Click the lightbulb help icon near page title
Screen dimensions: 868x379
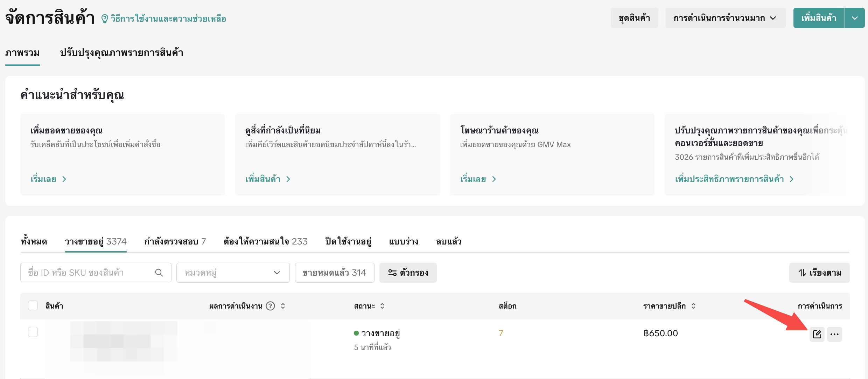click(105, 19)
